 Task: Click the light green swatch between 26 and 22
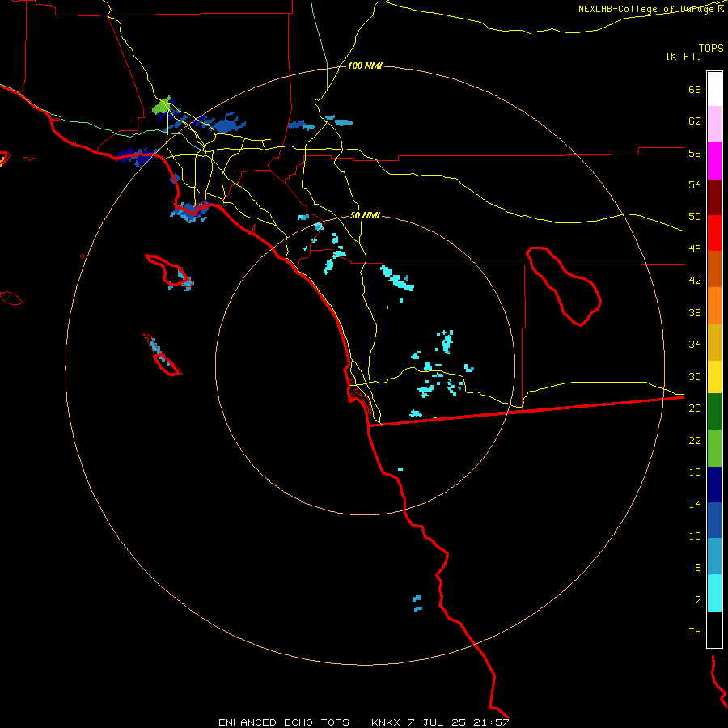714,448
